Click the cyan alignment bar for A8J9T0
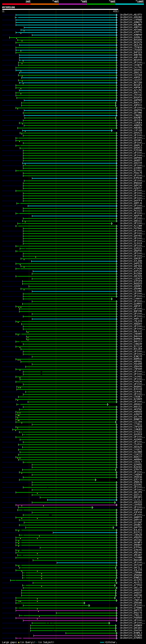 click(x=66, y=15)
